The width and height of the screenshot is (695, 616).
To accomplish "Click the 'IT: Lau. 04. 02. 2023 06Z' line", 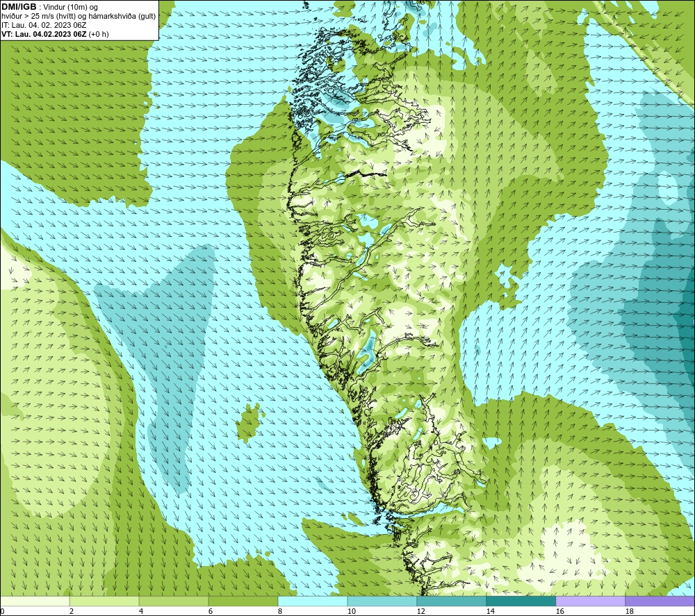I will click(x=44, y=25).
